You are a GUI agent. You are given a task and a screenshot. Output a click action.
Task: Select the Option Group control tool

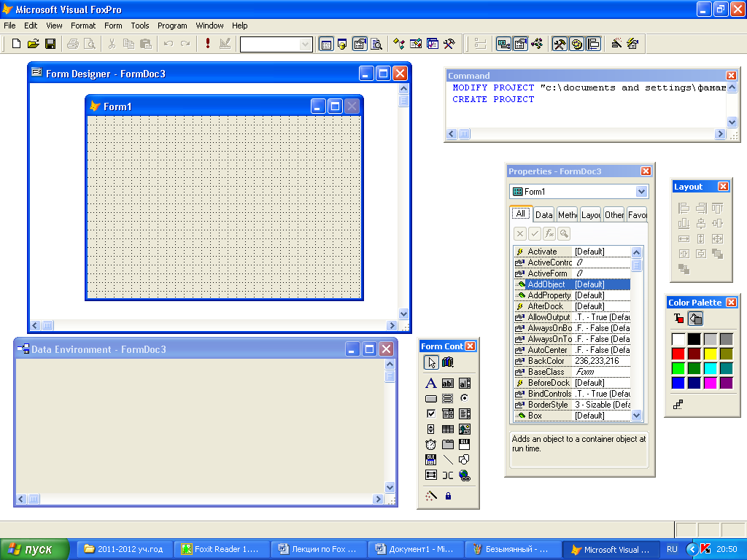(x=465, y=399)
